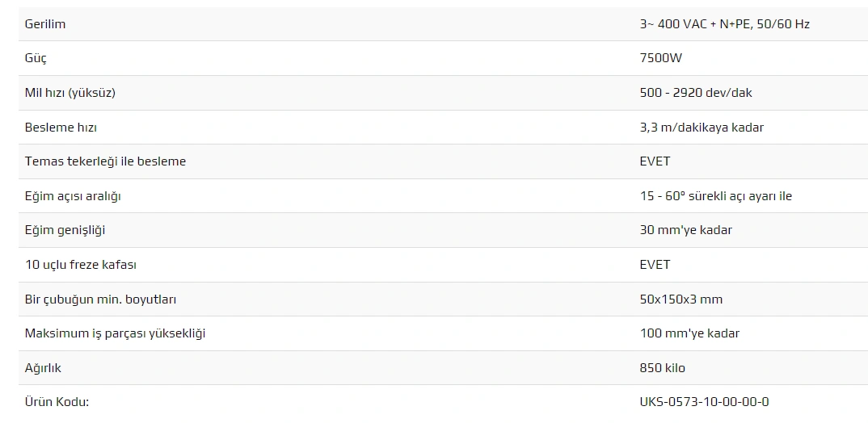The height and width of the screenshot is (423, 868).
Task: Click the Eğim genişliği label
Action: [x=65, y=230]
